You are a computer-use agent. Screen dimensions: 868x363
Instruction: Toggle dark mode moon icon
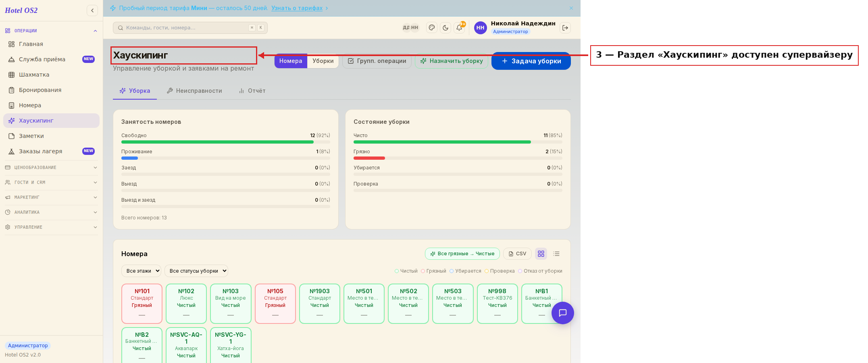pos(445,28)
